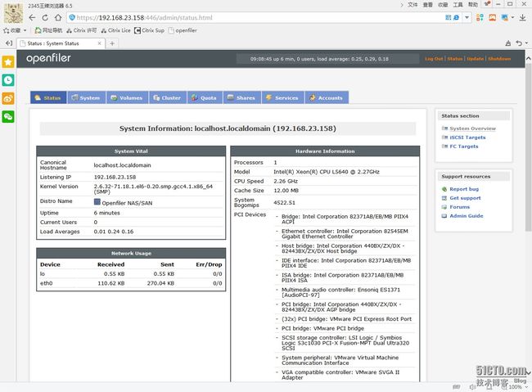532x392 pixels.
Task: Click the undo closed tab arrow icon
Action: (x=519, y=43)
